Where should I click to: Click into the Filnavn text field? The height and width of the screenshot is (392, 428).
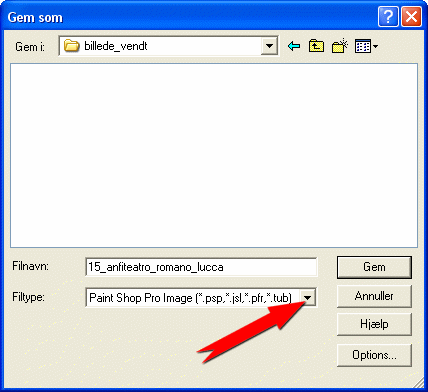(x=201, y=267)
